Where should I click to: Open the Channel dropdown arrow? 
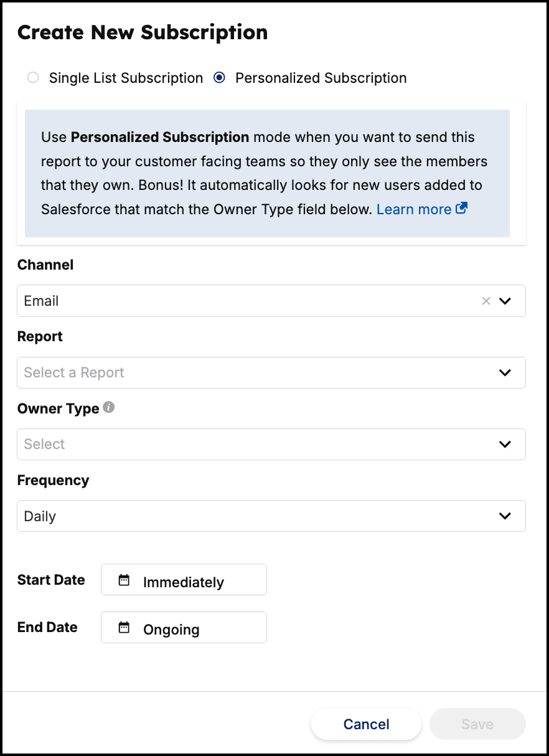[x=505, y=301]
